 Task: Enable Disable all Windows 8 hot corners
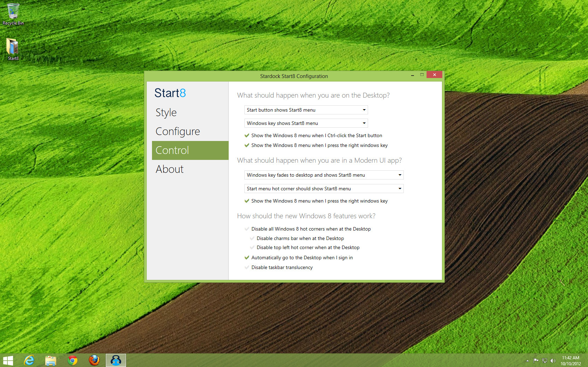(308, 229)
